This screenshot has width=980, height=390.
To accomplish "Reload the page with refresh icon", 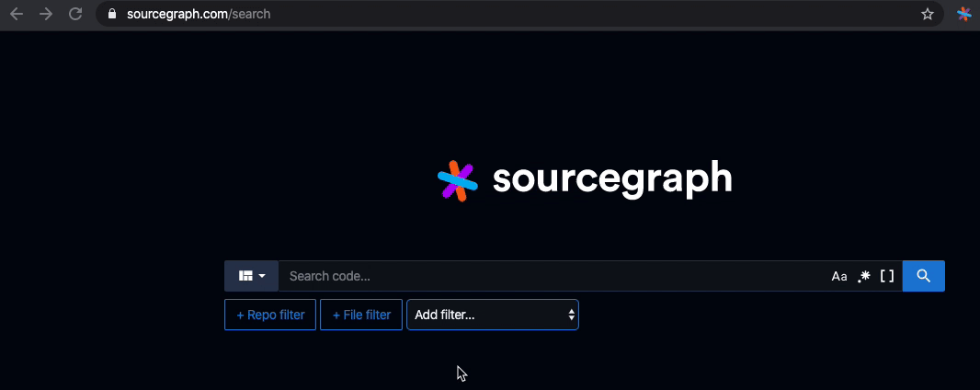I will 75,14.
